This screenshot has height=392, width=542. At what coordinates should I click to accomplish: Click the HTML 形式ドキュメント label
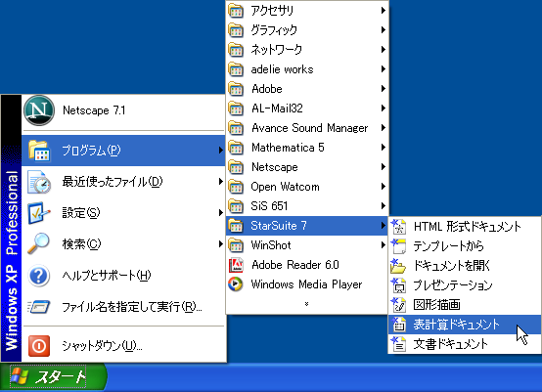468,227
